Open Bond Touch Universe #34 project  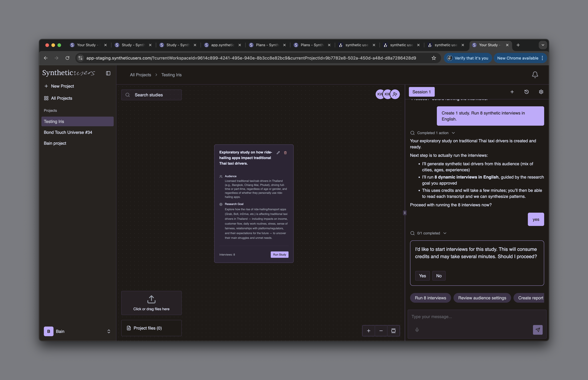pyautogui.click(x=68, y=132)
